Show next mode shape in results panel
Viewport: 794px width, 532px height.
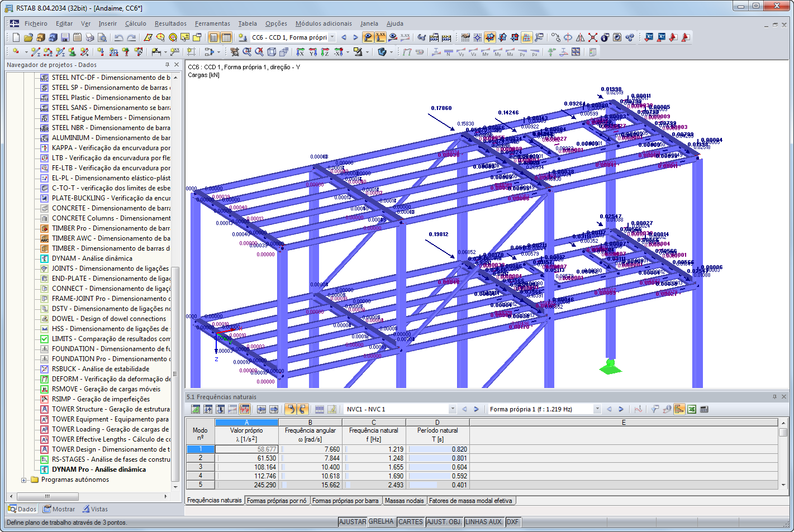621,409
